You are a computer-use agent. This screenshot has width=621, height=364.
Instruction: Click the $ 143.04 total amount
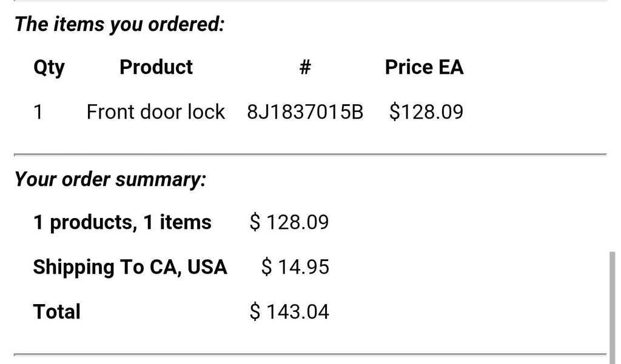[x=289, y=312]
